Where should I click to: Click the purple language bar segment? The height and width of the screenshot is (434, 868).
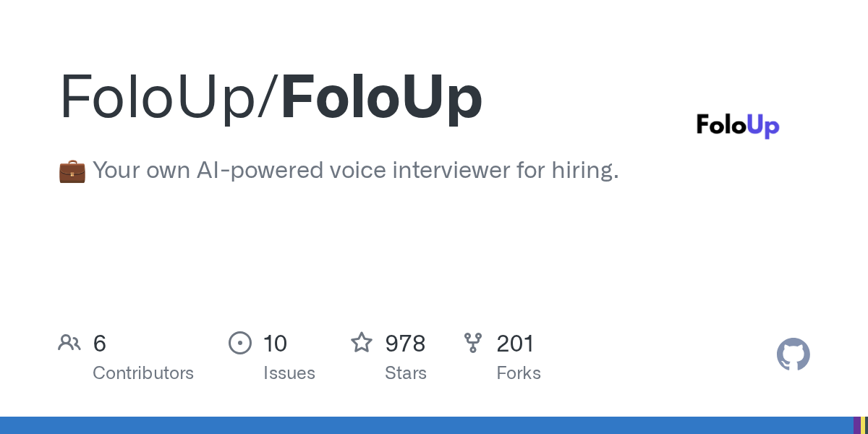pos(857,425)
